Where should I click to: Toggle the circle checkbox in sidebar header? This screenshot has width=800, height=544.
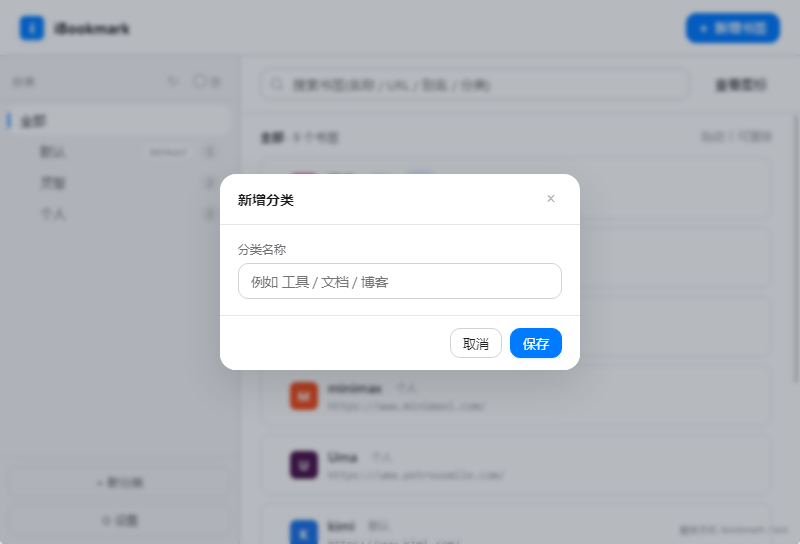click(199, 81)
